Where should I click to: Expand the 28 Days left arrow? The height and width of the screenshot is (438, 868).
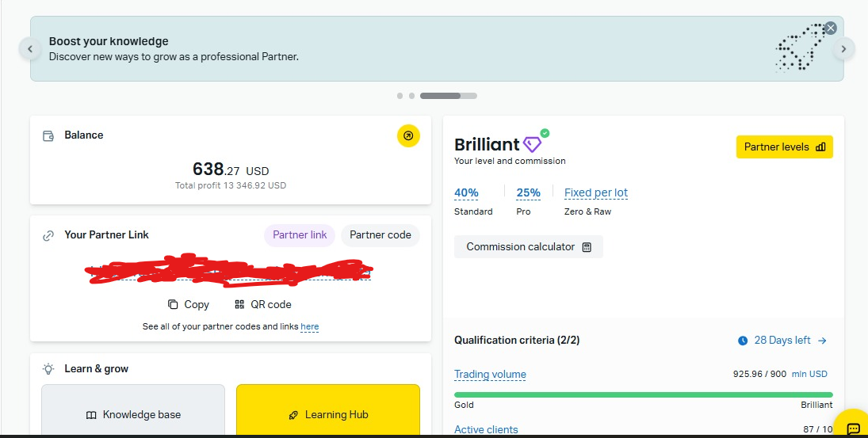click(x=822, y=341)
